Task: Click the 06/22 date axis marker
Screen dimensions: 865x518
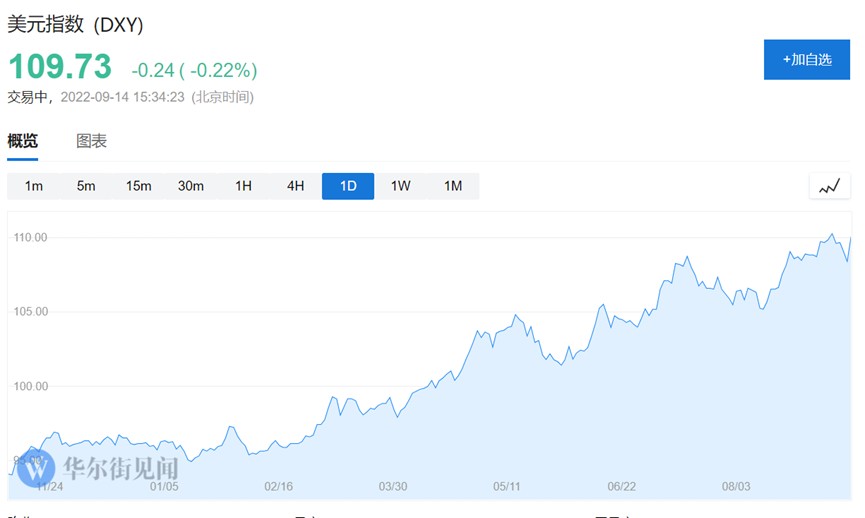Action: click(x=622, y=487)
